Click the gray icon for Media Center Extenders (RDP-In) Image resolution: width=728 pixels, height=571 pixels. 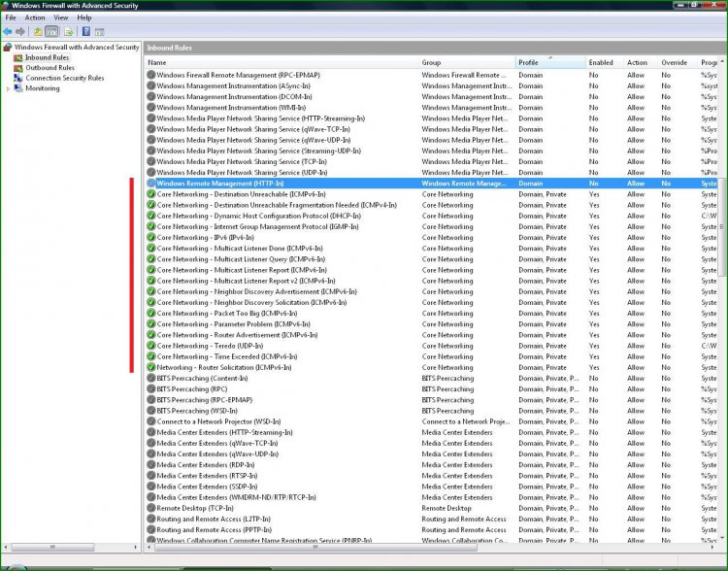(150, 465)
